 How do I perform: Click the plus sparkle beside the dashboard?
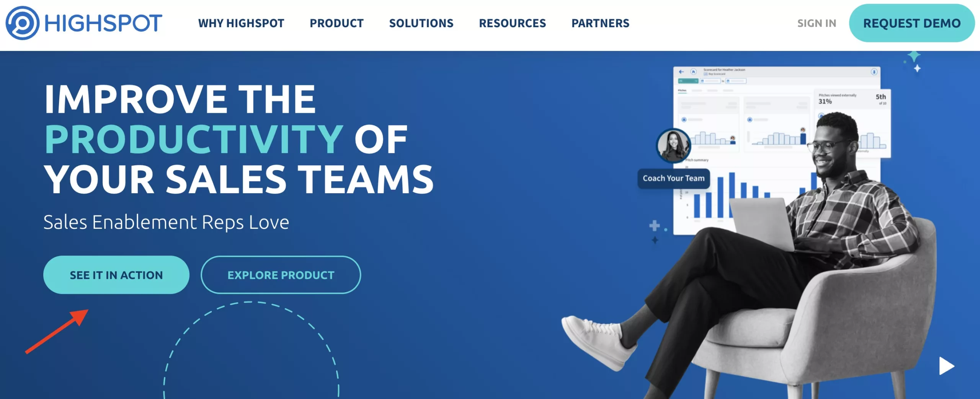click(x=655, y=225)
